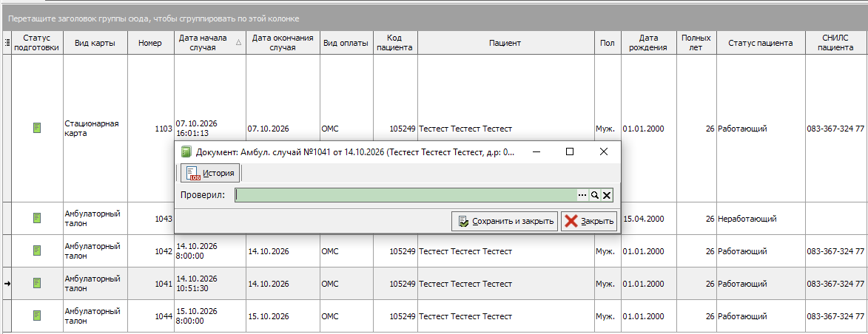Click Муж. in row 1103
The width and height of the screenshot is (868, 334).
pos(608,129)
